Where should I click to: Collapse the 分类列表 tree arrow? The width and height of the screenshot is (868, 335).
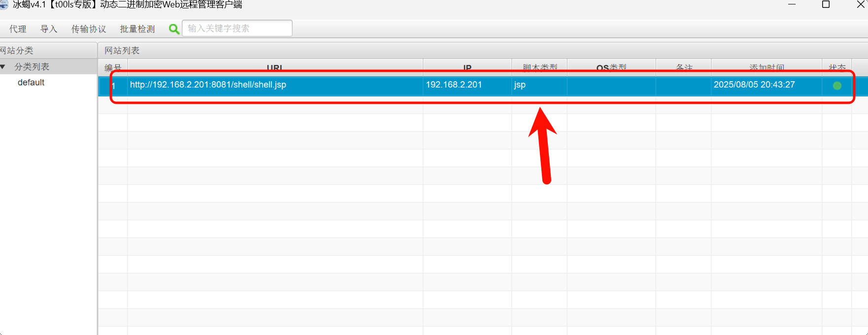[x=3, y=67]
